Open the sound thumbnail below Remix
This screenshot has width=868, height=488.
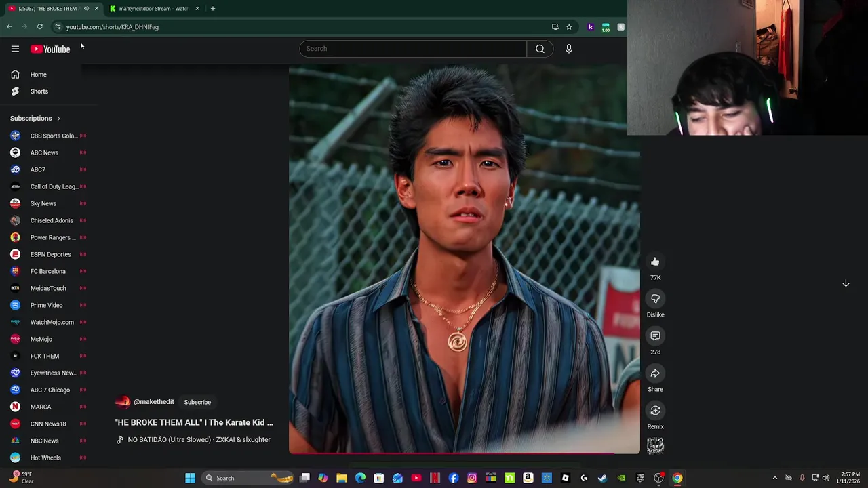[655, 445]
